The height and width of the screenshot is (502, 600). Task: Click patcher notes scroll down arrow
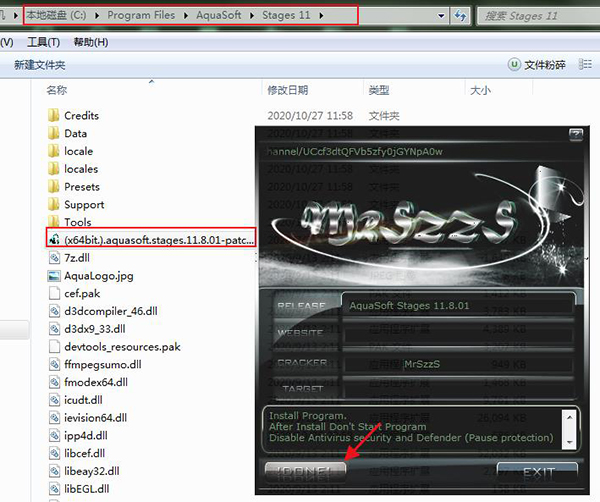(569, 442)
